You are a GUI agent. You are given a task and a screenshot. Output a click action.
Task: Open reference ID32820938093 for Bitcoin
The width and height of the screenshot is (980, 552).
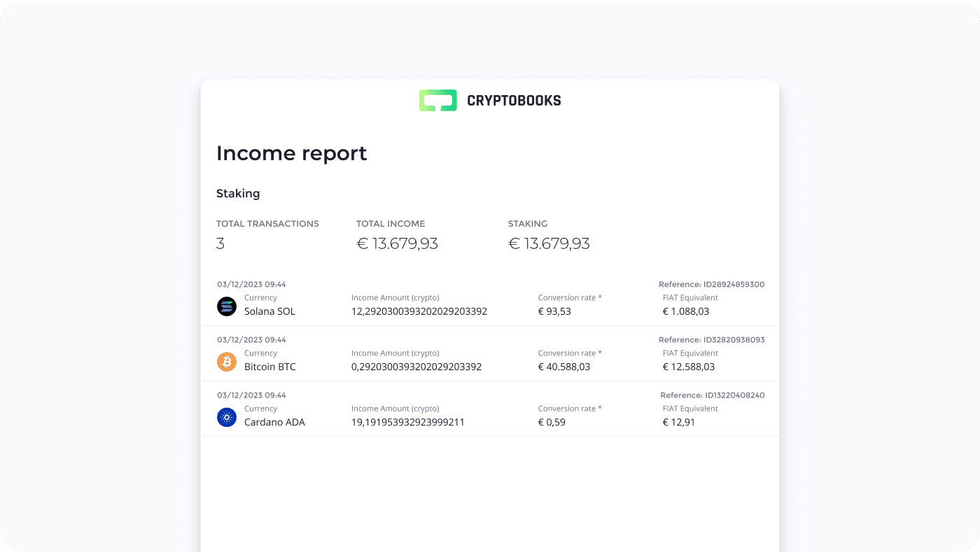pos(711,339)
